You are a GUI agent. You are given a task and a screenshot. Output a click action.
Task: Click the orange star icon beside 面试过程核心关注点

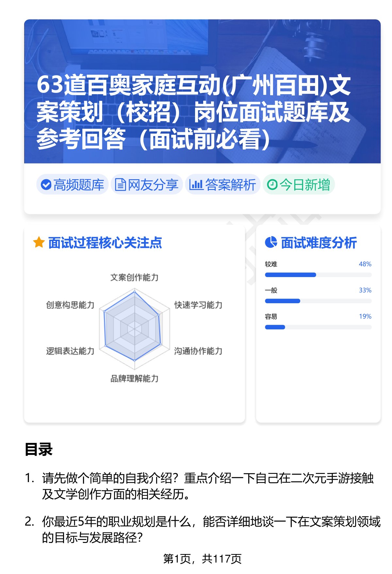pos(39,243)
